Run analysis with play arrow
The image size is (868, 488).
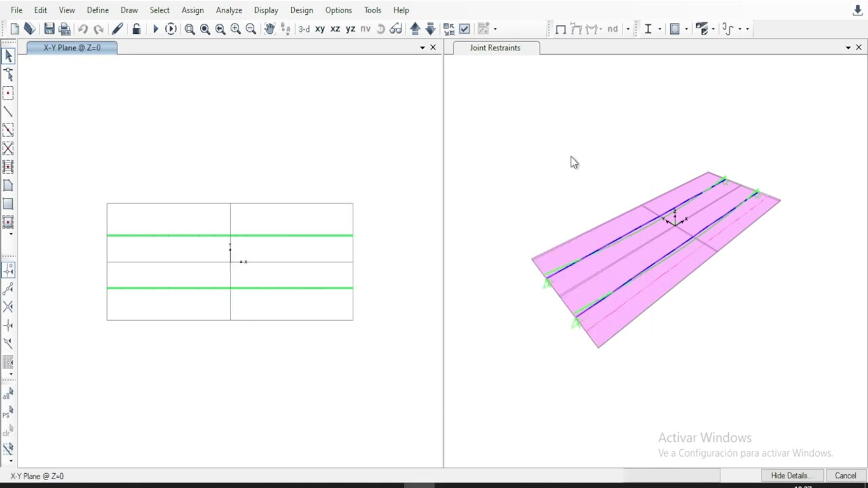(155, 28)
